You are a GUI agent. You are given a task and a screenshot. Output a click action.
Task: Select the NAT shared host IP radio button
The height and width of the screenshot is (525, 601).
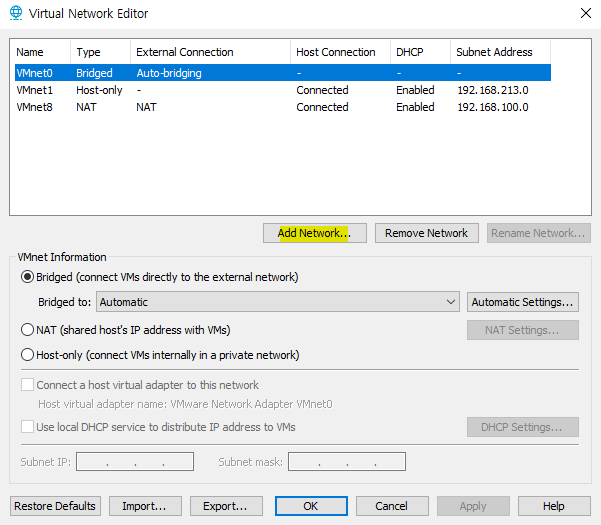click(27, 330)
